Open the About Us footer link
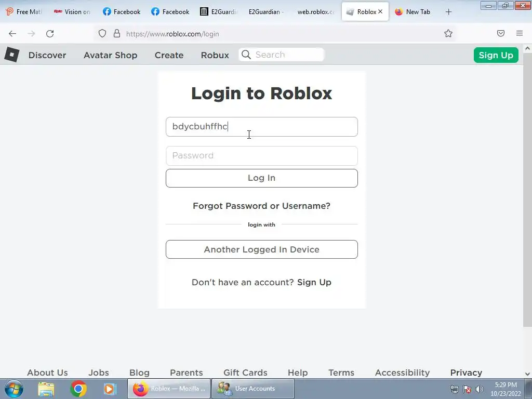Viewport: 532px width, 399px height. click(x=47, y=373)
